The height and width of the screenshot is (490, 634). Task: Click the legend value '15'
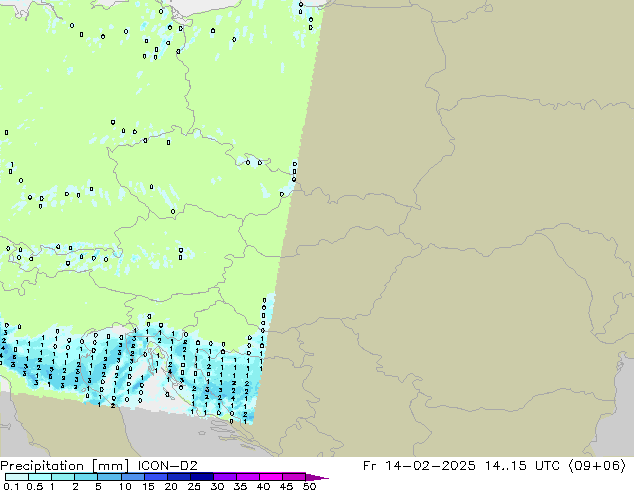[x=148, y=486]
